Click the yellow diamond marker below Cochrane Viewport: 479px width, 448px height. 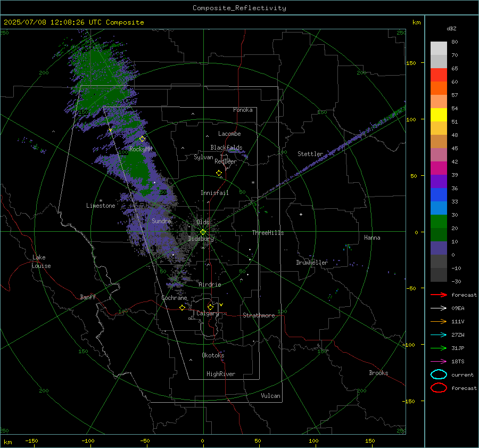pos(182,307)
